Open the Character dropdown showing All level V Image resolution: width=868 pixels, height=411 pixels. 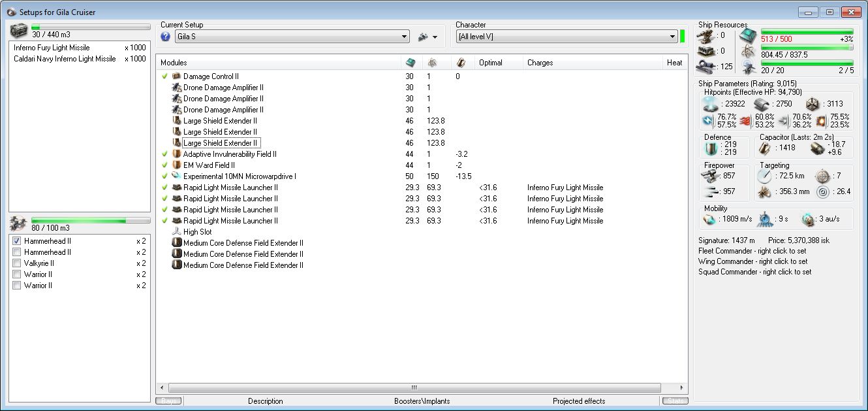click(566, 37)
